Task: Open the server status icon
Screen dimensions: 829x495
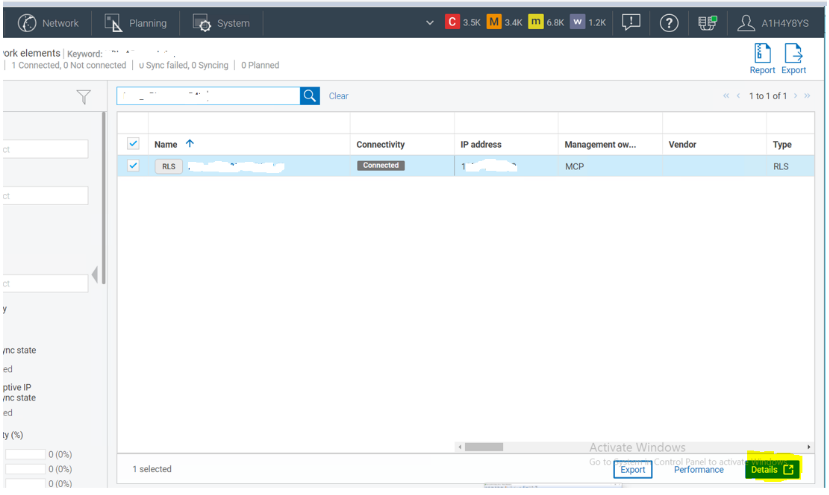Action: [x=707, y=23]
